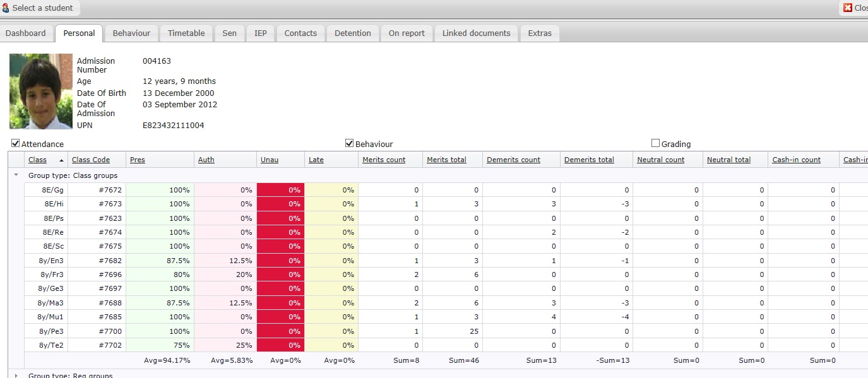
Task: Open the Linked documents tab
Action: [x=476, y=33]
